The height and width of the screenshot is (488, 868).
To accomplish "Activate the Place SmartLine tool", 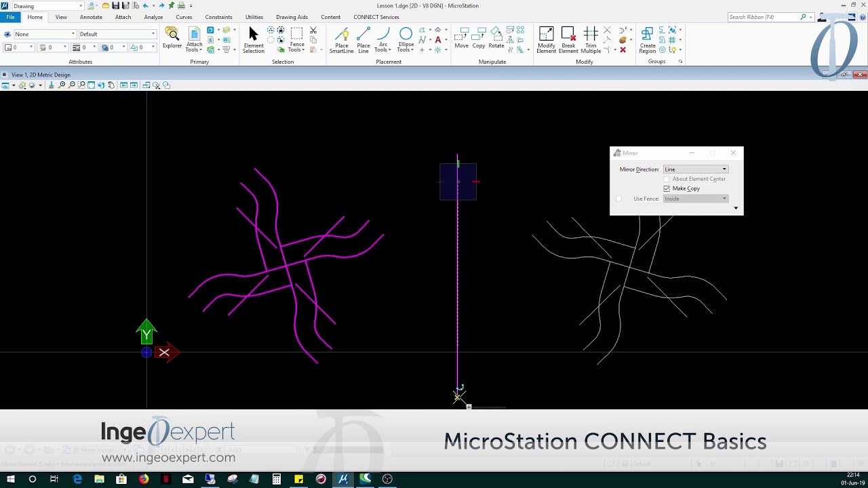I will click(x=341, y=40).
